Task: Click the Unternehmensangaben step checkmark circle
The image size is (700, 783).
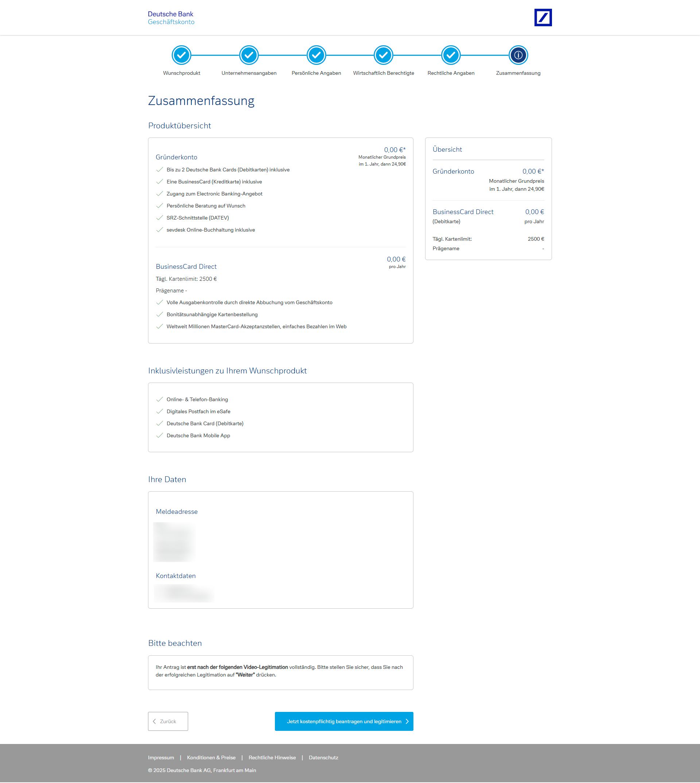Action: tap(249, 55)
